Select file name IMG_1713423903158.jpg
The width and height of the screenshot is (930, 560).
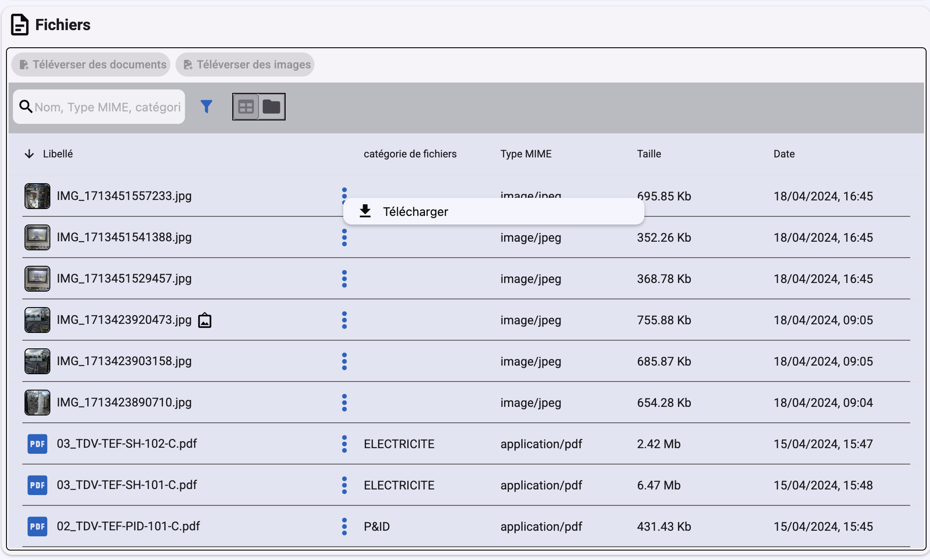(124, 361)
